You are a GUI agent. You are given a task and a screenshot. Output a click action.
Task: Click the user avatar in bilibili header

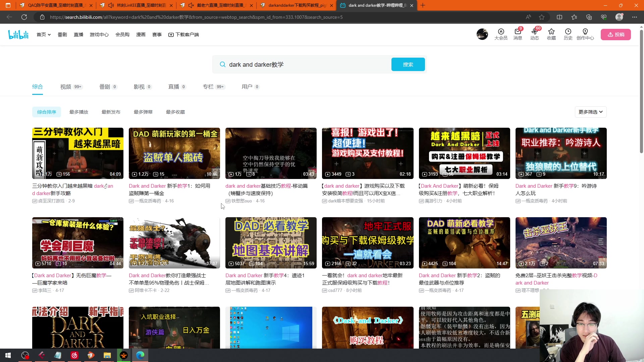(482, 34)
